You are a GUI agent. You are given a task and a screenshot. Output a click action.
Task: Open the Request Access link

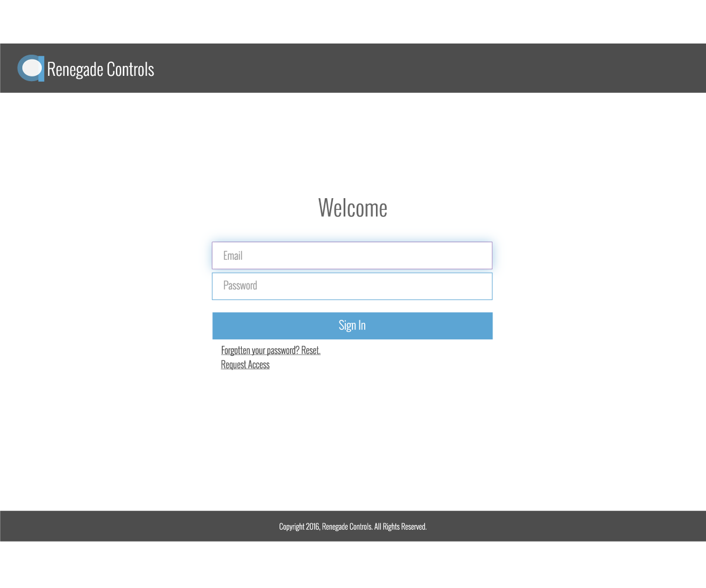click(245, 365)
